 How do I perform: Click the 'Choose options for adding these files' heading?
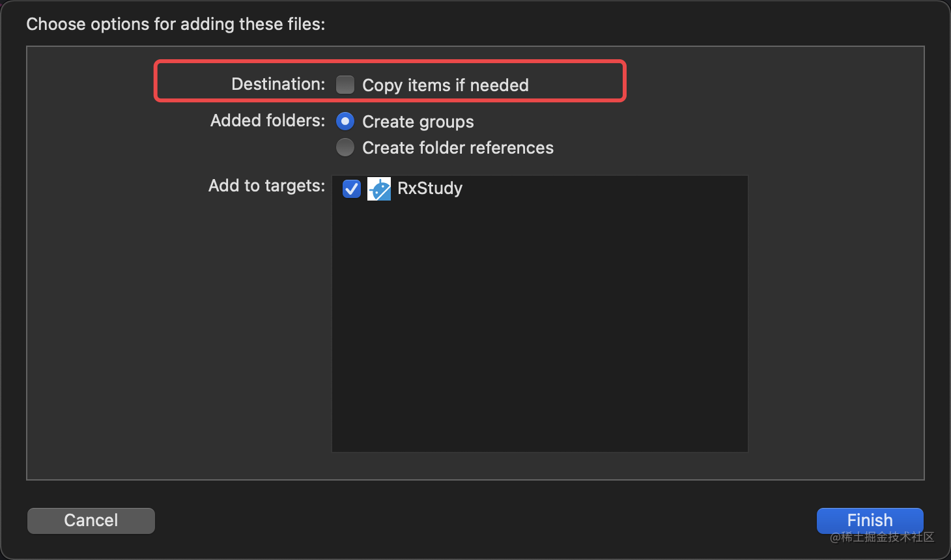[x=175, y=24]
